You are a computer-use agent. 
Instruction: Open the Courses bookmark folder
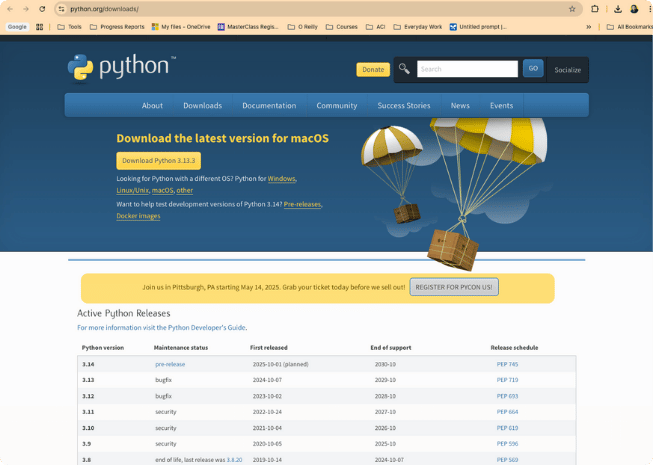pyautogui.click(x=341, y=27)
